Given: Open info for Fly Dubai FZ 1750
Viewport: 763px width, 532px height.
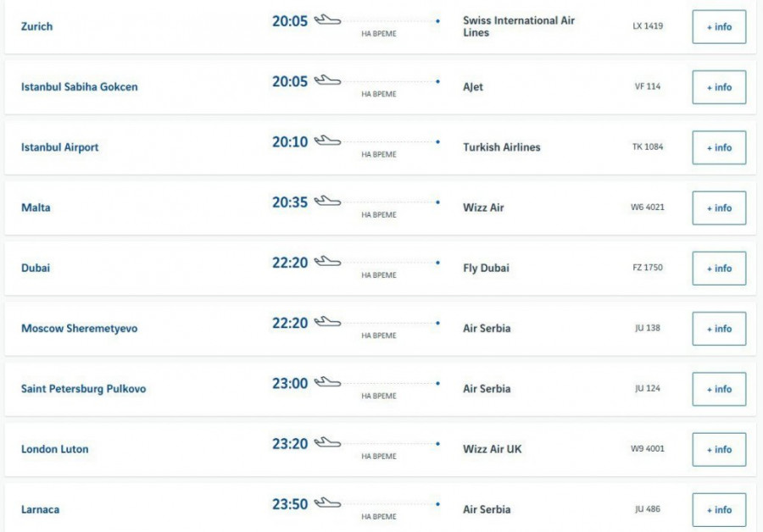Looking at the screenshot, I should click(x=719, y=269).
